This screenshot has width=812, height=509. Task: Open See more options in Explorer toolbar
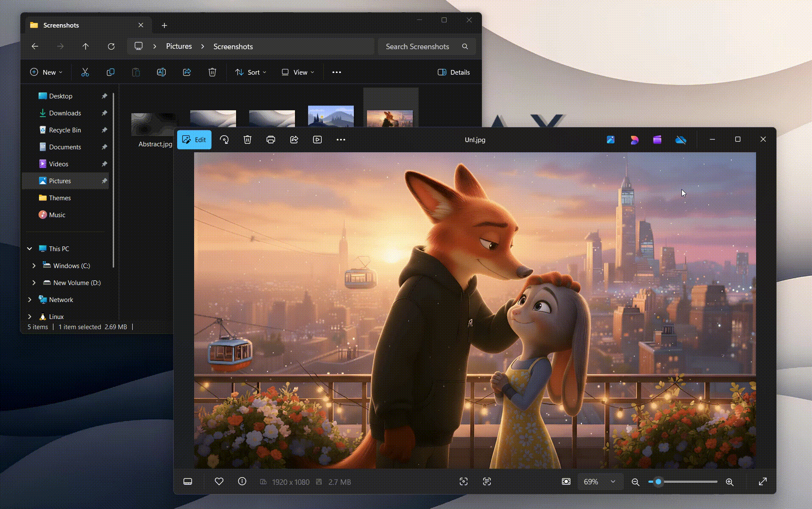[336, 72]
